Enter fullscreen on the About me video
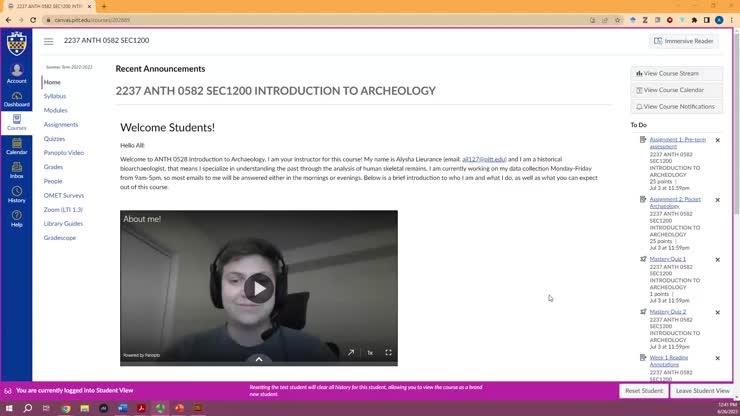740x416 pixels. tap(388, 352)
